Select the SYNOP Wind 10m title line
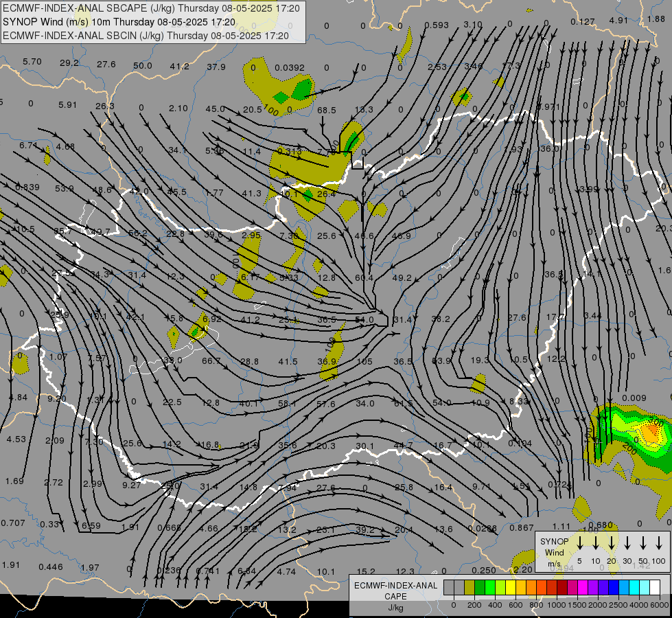The height and width of the screenshot is (618, 672). (x=119, y=22)
